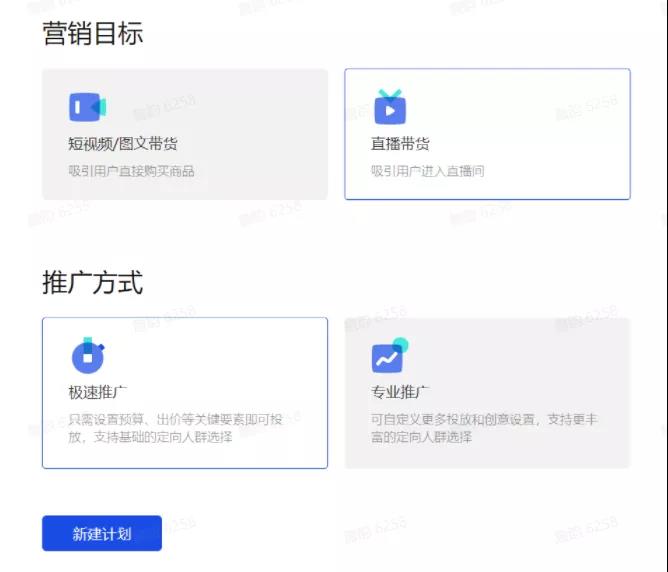Viewport: 668px width, 572px height.
Task: Click the trend chart icon for 专业推广
Action: coord(390,355)
